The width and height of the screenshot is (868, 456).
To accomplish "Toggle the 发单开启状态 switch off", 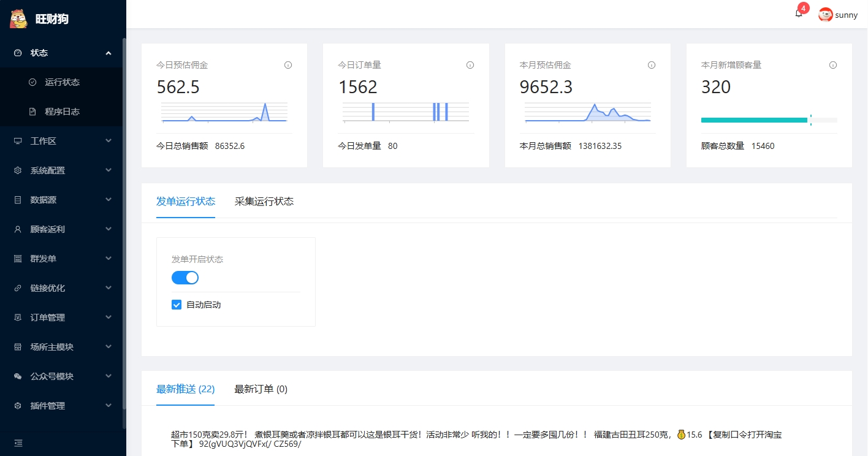I will pyautogui.click(x=185, y=278).
